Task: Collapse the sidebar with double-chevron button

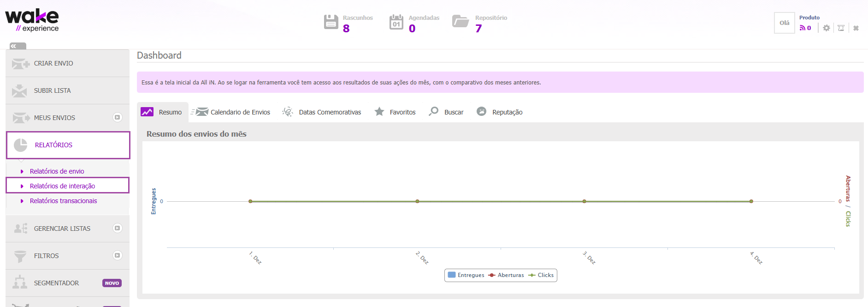Action: pos(18,46)
